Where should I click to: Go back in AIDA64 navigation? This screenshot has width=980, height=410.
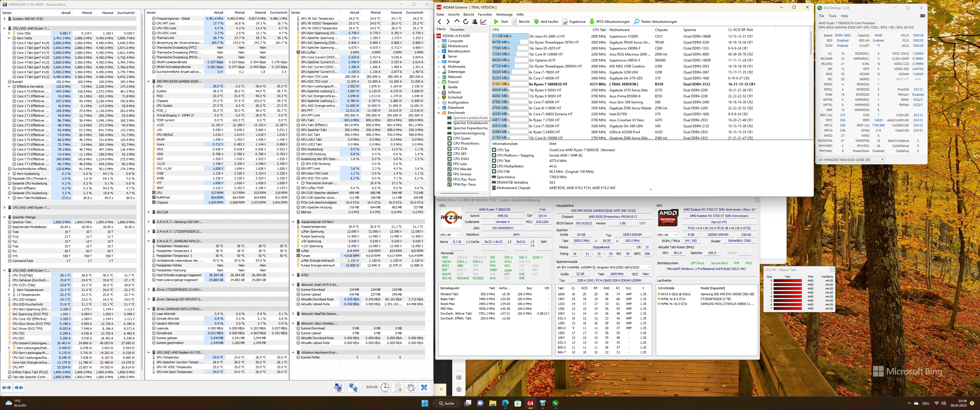pos(440,22)
